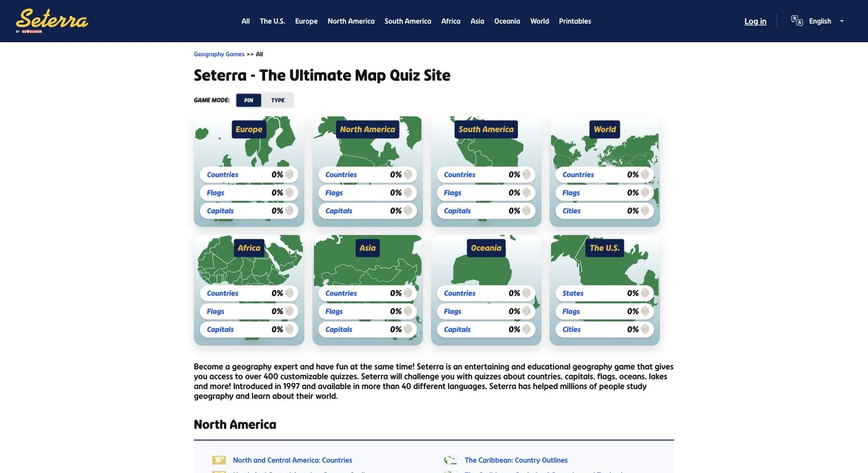Start the Oceania Countries quiz
The image size is (868, 473).
point(486,293)
